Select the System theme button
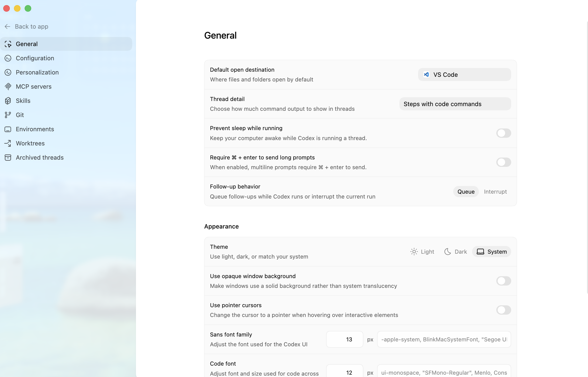 coord(491,252)
